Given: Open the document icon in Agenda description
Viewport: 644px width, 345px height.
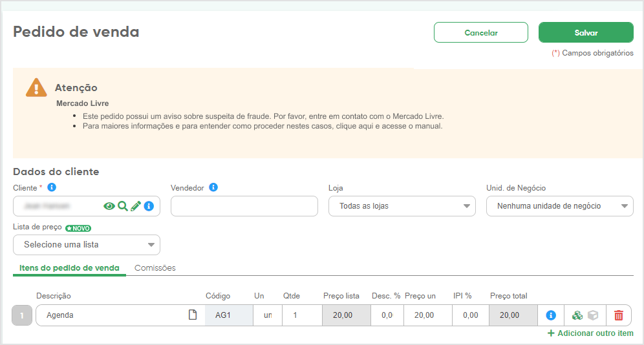Looking at the screenshot, I should coord(192,315).
